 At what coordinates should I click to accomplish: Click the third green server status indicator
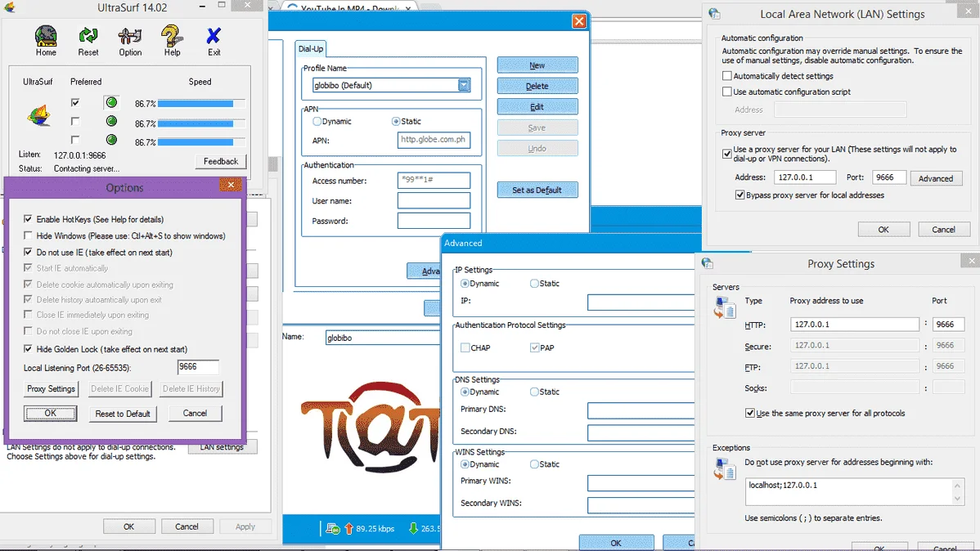coord(111,139)
